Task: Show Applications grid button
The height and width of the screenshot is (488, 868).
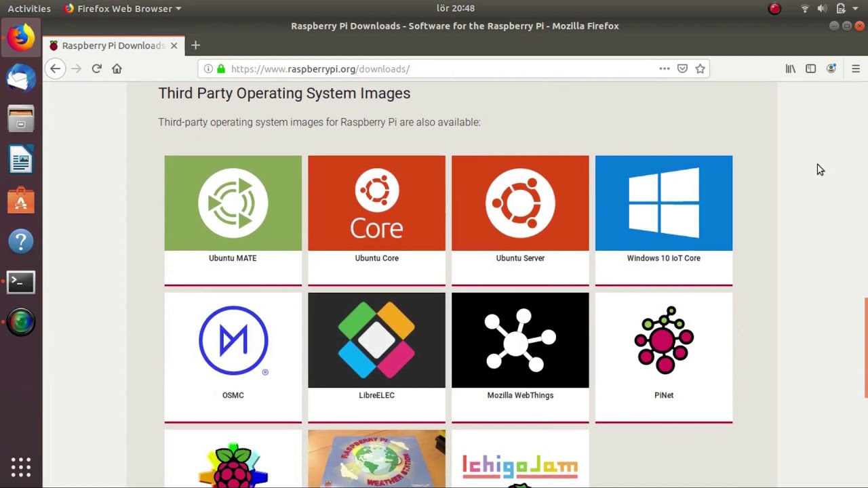Action: [x=21, y=467]
